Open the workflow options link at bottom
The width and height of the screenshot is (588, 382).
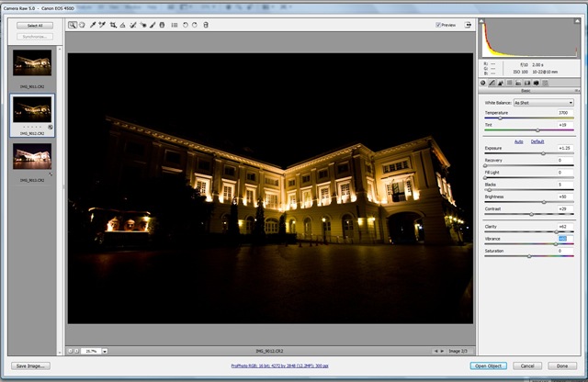tap(279, 365)
